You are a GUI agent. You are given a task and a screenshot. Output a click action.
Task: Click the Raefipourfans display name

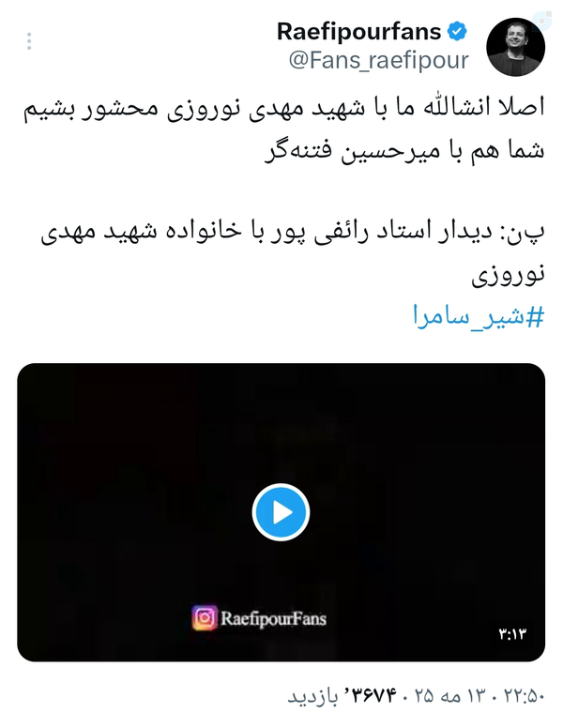point(359,32)
